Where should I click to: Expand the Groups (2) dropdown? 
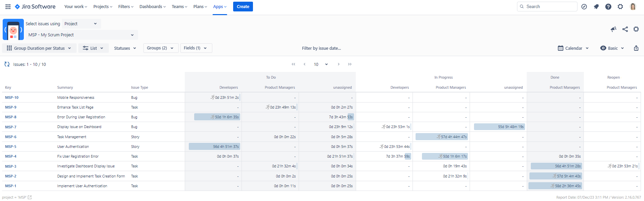pyautogui.click(x=160, y=48)
